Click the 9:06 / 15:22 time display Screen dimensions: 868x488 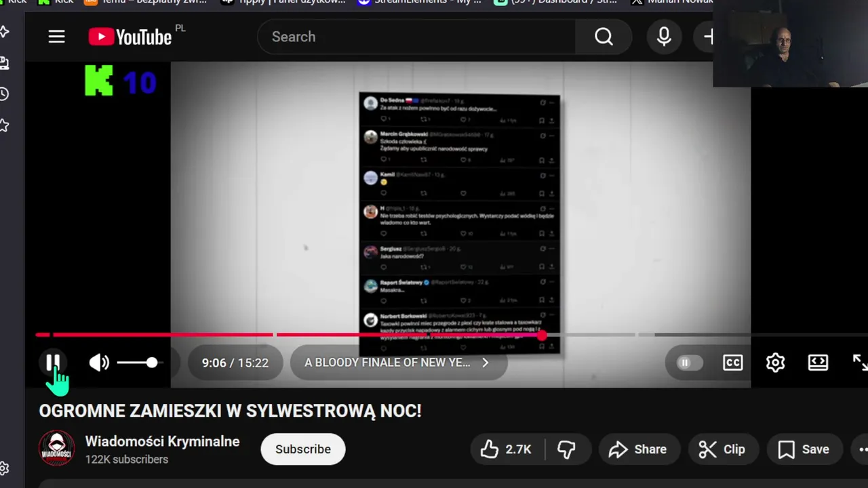[x=235, y=363]
